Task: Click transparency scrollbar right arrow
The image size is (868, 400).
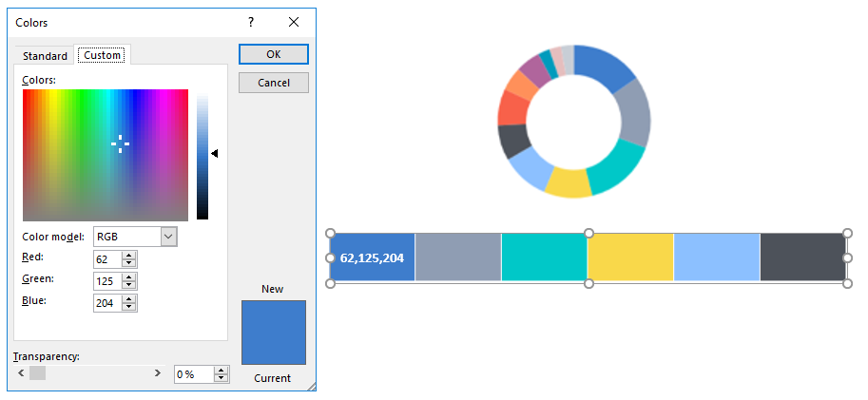Action: point(158,374)
